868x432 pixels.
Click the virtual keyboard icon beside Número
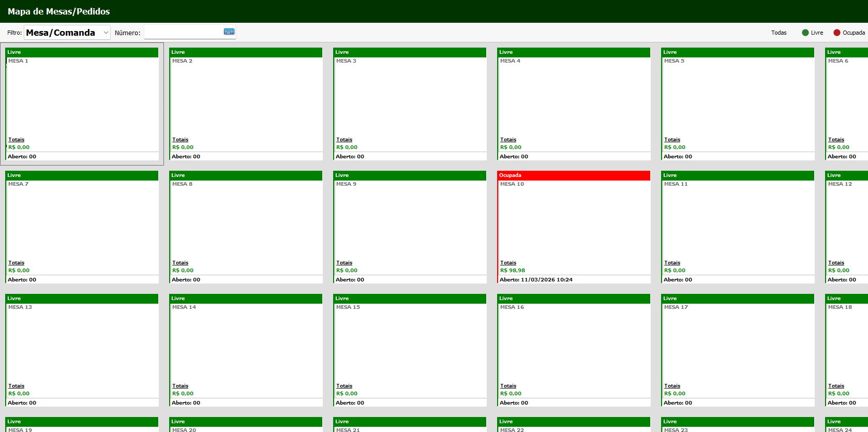click(229, 32)
